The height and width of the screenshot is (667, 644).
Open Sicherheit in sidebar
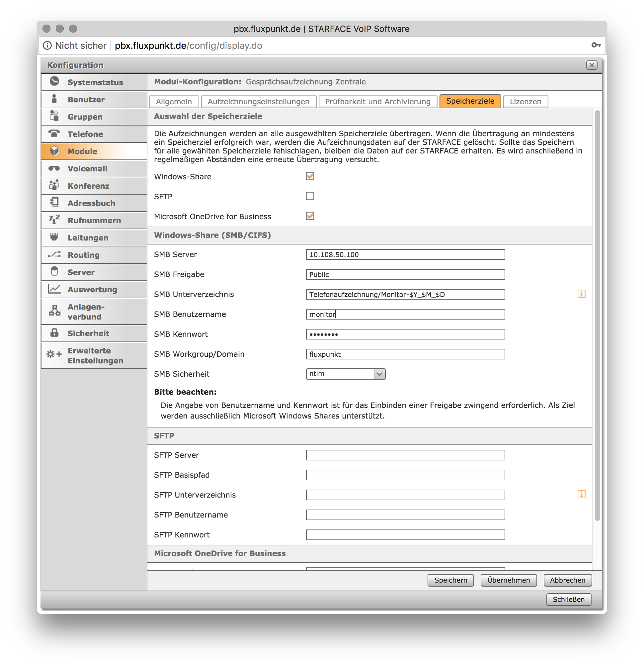point(94,333)
